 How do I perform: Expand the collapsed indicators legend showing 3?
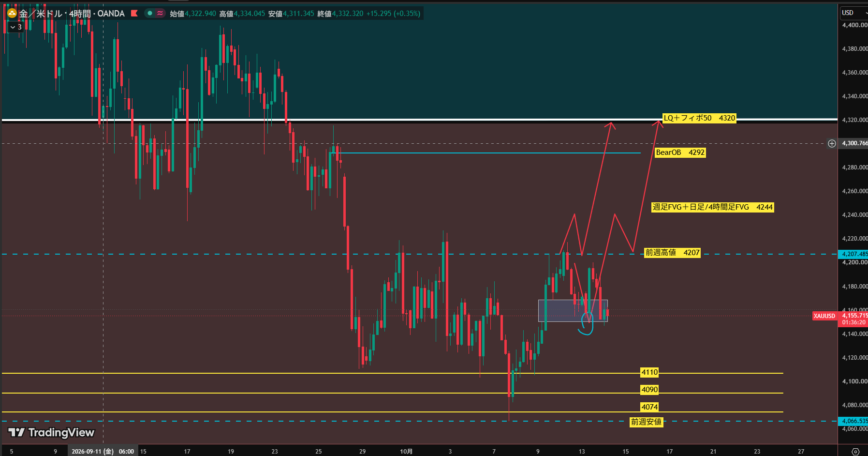point(16,27)
